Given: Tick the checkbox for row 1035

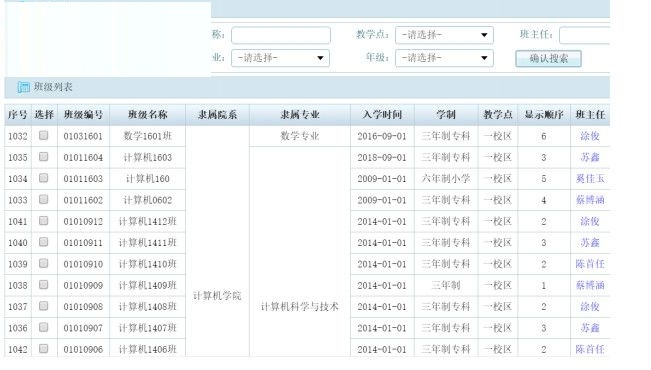Looking at the screenshot, I should [44, 157].
